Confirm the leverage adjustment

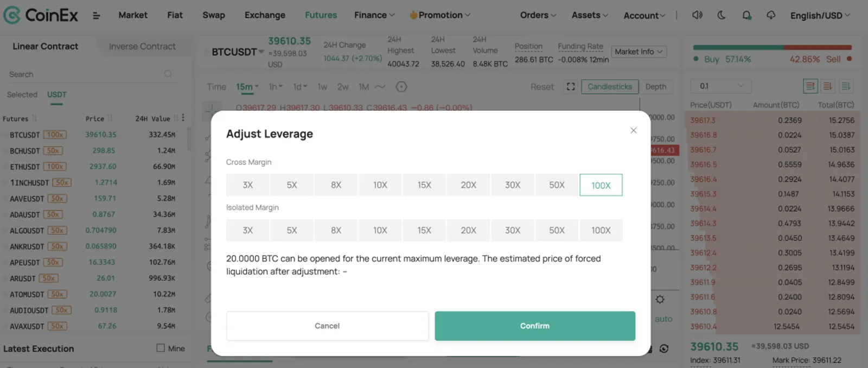[535, 326]
